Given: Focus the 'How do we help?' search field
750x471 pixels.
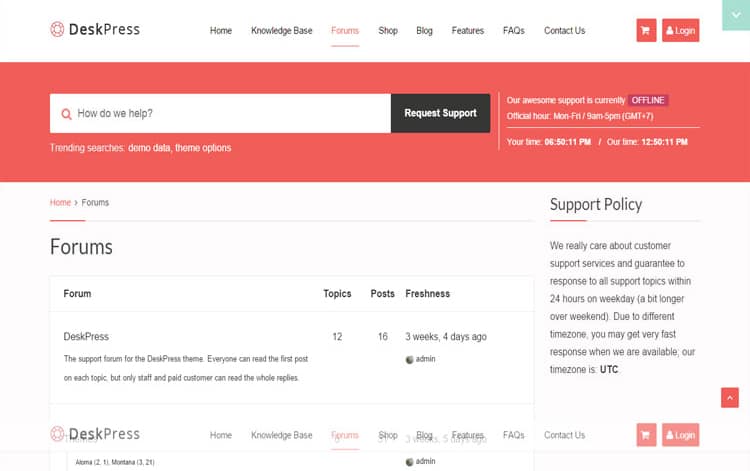Looking at the screenshot, I should point(220,113).
